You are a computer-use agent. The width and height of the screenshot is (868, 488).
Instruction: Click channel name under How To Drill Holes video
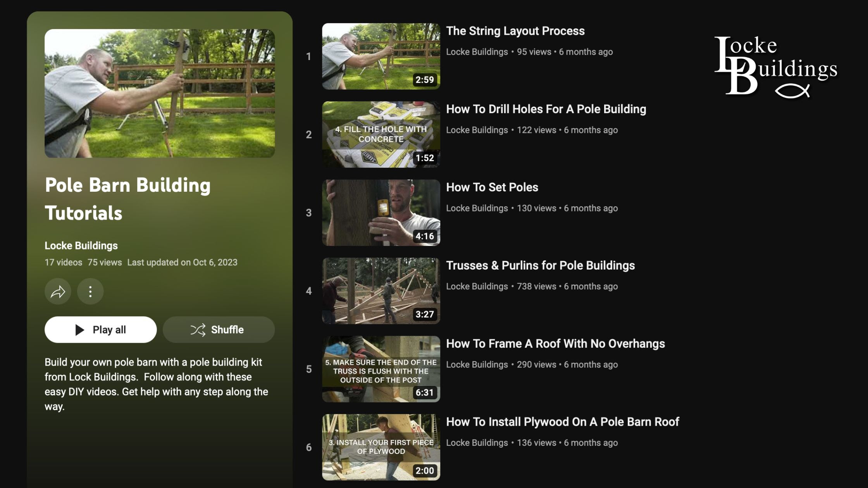click(x=477, y=130)
